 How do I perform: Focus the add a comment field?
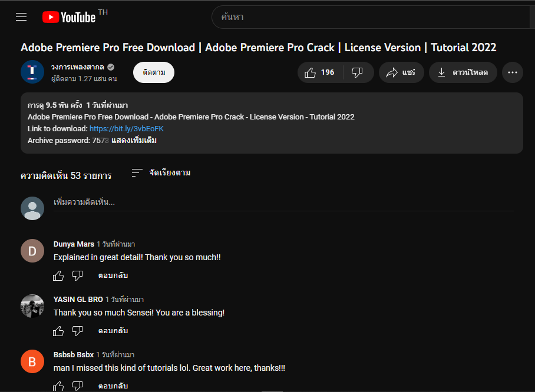click(x=283, y=202)
